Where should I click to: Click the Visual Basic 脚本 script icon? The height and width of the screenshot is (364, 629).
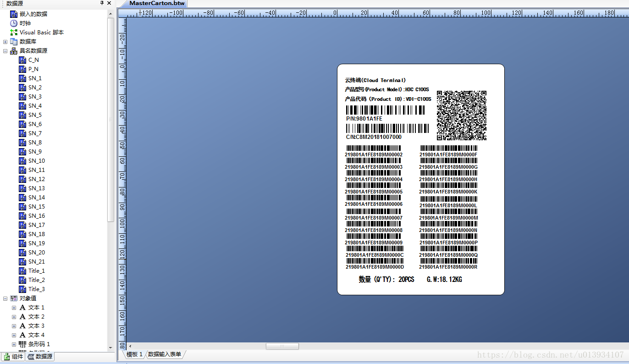pos(14,33)
